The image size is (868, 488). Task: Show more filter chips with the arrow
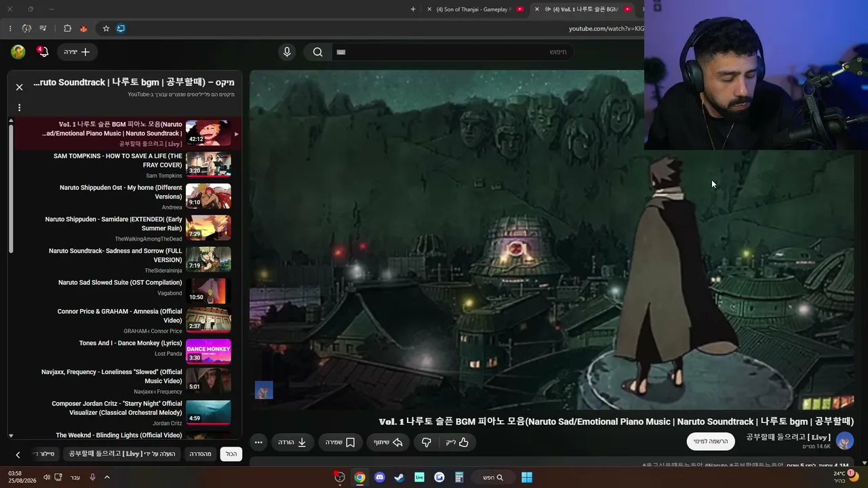click(x=18, y=454)
